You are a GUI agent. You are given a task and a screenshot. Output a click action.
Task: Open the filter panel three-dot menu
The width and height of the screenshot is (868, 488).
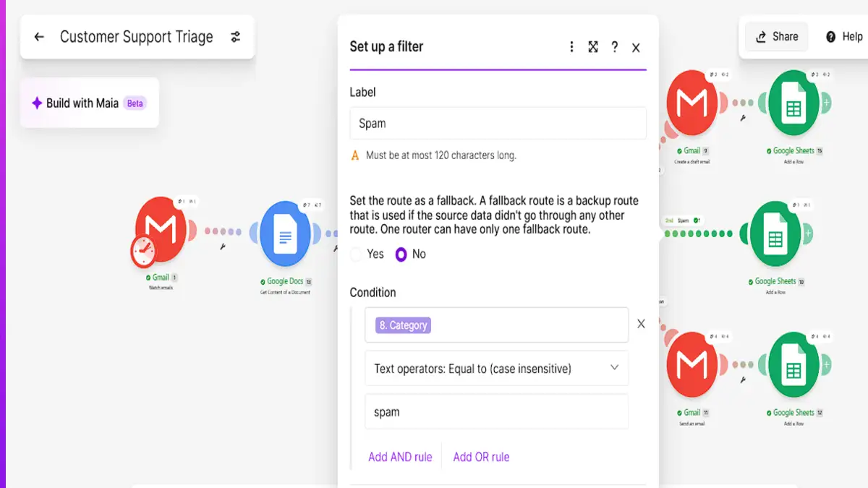pos(571,47)
